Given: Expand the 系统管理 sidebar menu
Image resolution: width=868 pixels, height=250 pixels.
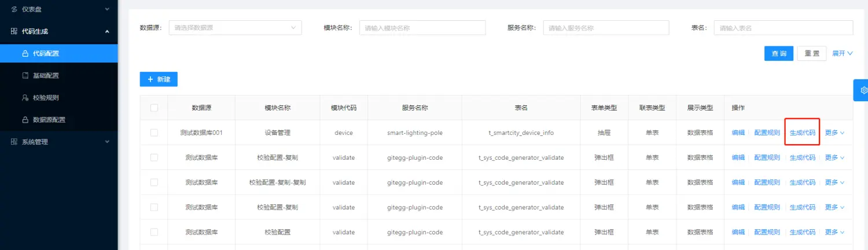Looking at the screenshot, I should pyautogui.click(x=58, y=142).
